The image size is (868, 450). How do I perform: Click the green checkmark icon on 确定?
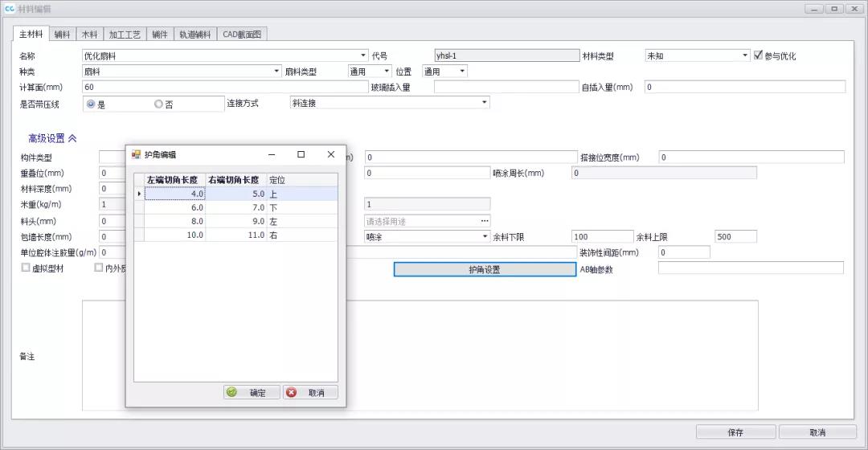click(x=232, y=393)
